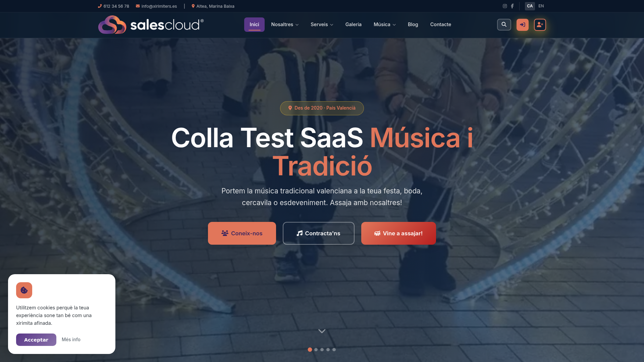Screen dimensions: 644x362
Task: Switch language to EN
Action: pos(541,6)
